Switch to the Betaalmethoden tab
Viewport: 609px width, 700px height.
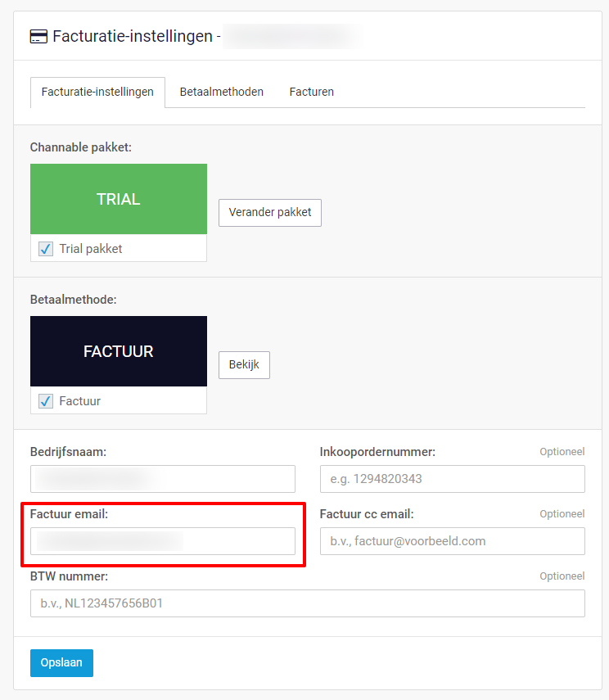(x=222, y=92)
